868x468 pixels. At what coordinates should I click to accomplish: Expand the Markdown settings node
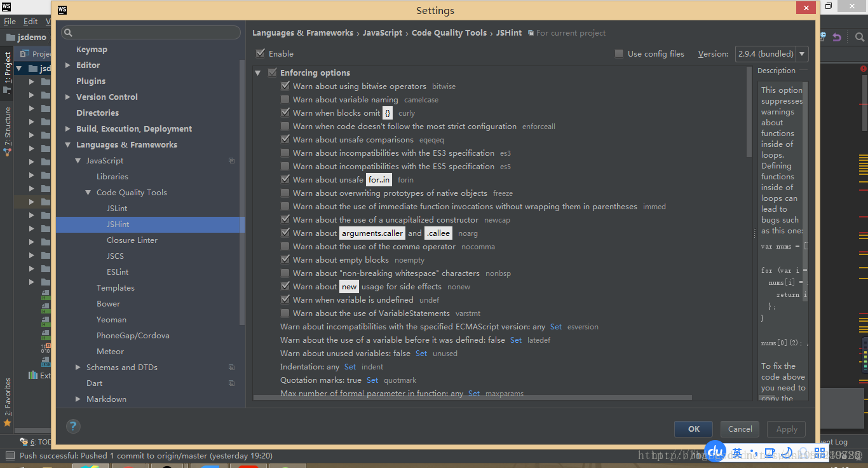[78, 399]
